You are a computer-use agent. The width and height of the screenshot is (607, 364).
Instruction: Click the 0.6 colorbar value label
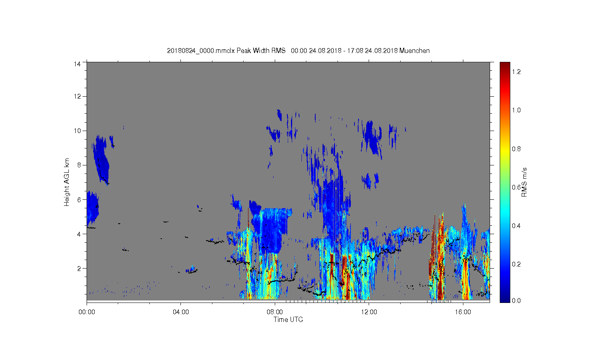click(516, 187)
